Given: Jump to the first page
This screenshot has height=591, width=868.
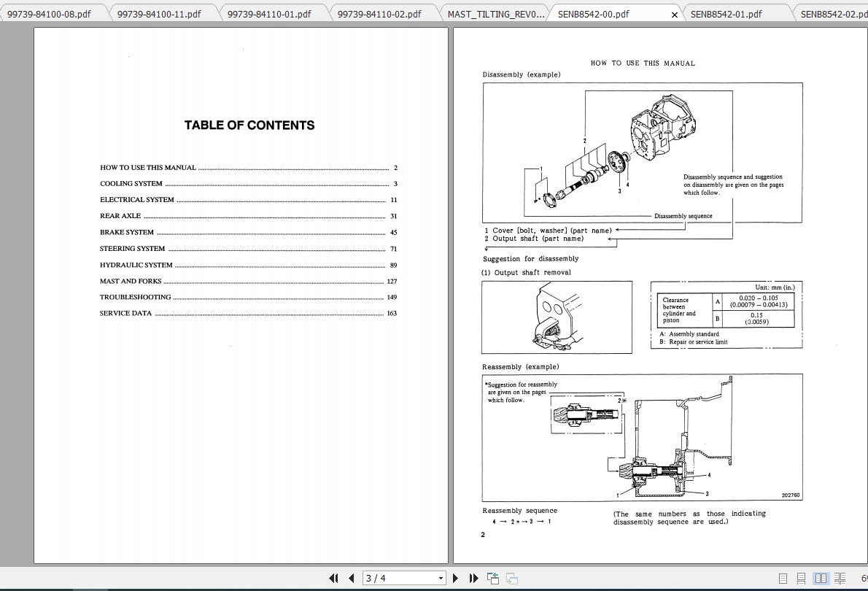Looking at the screenshot, I should pyautogui.click(x=333, y=578).
